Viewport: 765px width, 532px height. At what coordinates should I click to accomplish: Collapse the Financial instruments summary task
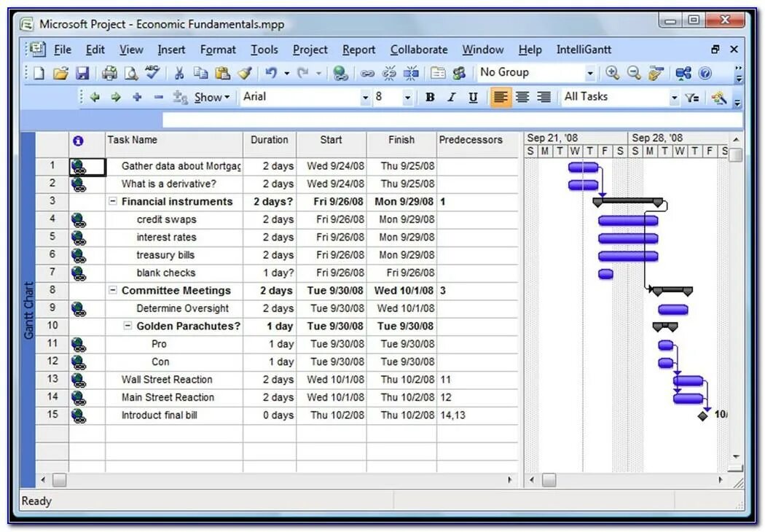[112, 201]
